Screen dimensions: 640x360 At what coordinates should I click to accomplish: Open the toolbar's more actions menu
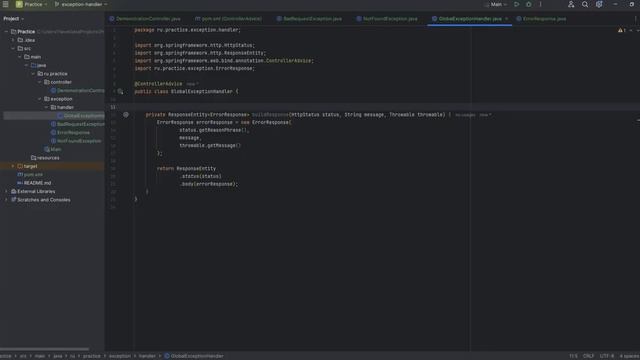(540, 4)
